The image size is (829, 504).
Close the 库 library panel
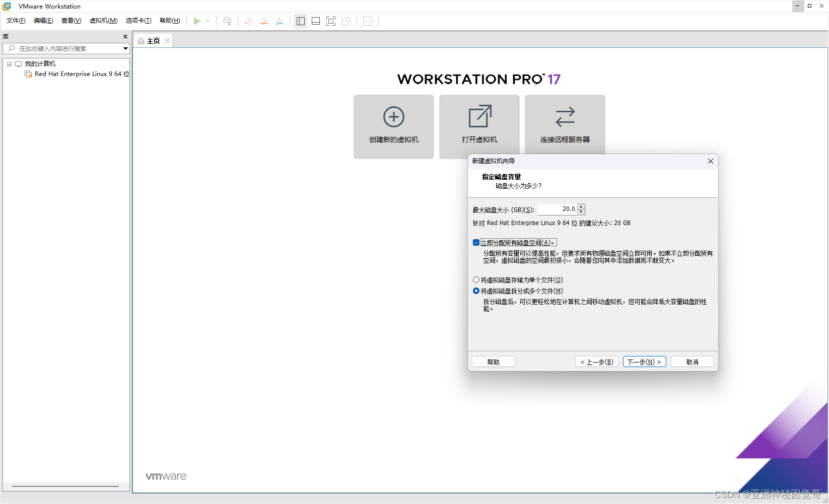coord(125,36)
